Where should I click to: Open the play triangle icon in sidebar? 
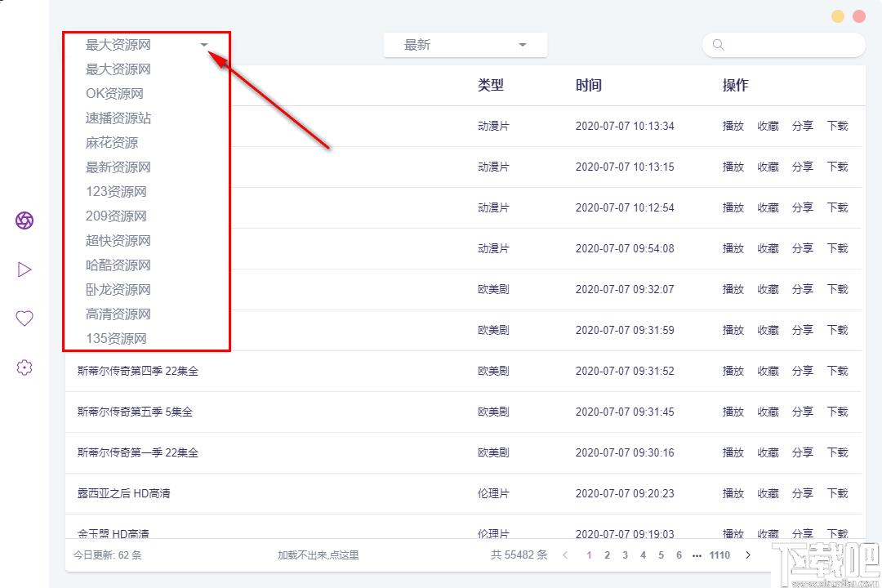[x=24, y=269]
